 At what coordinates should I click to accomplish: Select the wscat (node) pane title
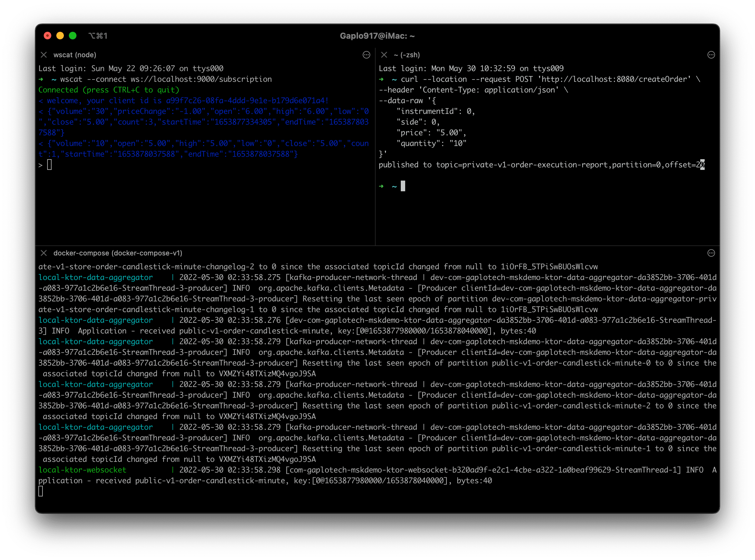pyautogui.click(x=75, y=55)
